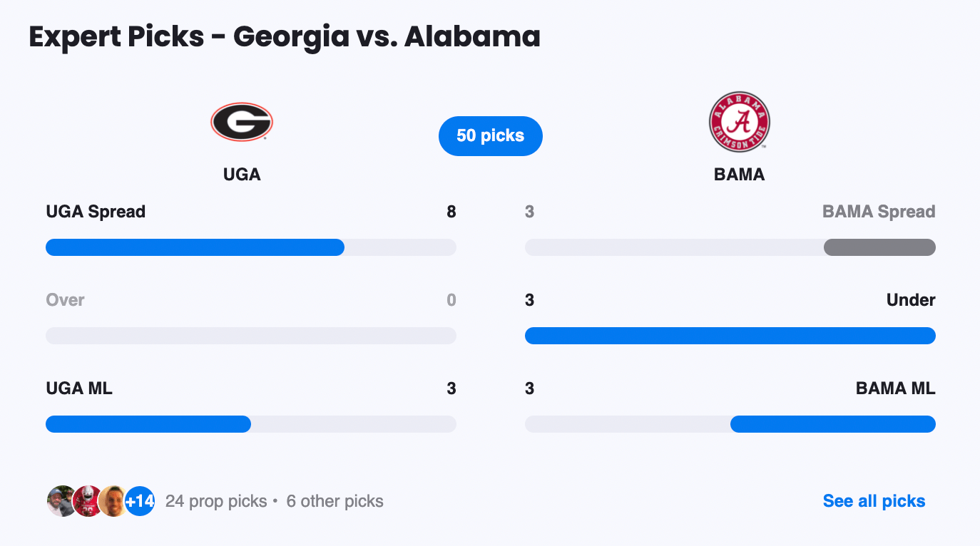
Task: Select the BAMA Spread pick row
Action: [879, 211]
